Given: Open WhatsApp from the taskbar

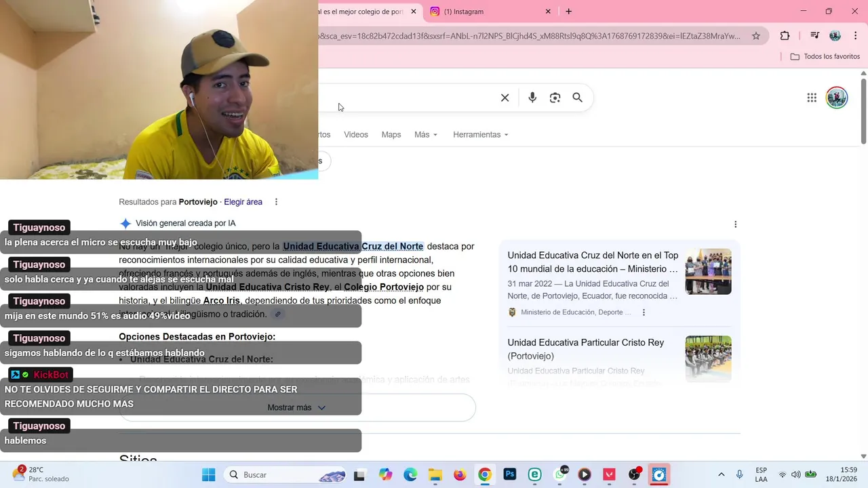Looking at the screenshot, I should (560, 475).
